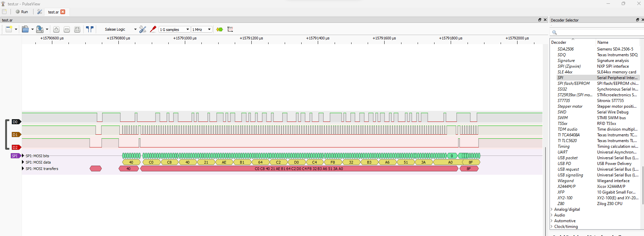This screenshot has height=236, width=644.
Task: Add protocol decoder with yellow-green icon
Action: tap(220, 29)
